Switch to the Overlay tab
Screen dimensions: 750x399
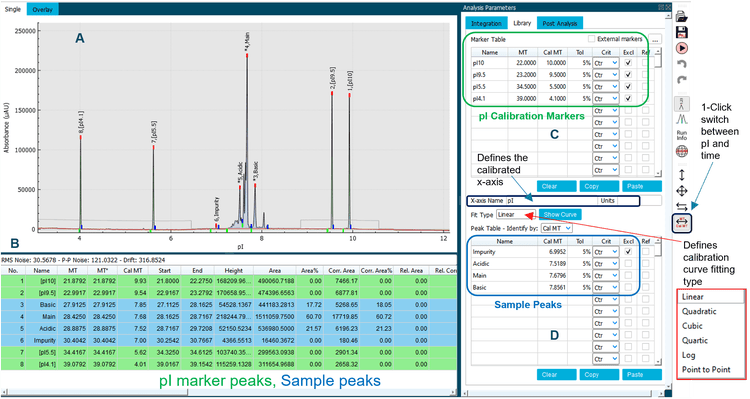(x=43, y=9)
